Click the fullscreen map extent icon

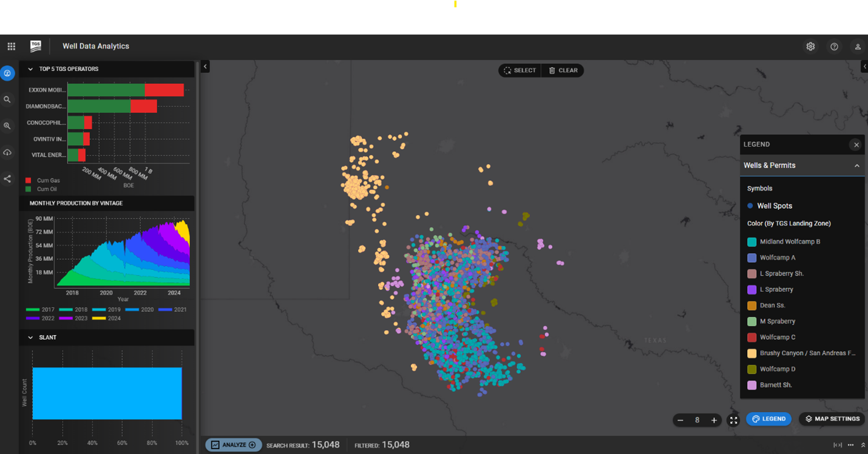point(733,420)
